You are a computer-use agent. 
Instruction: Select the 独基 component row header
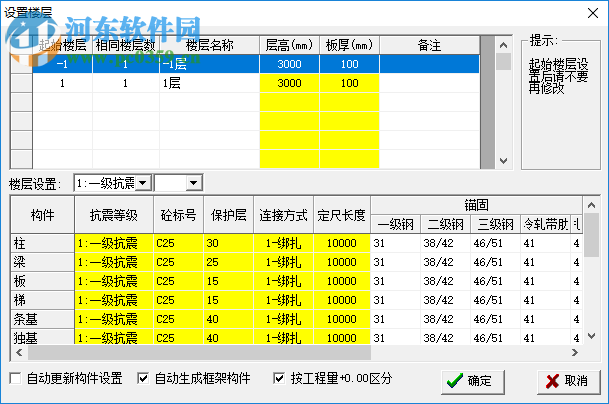42,337
